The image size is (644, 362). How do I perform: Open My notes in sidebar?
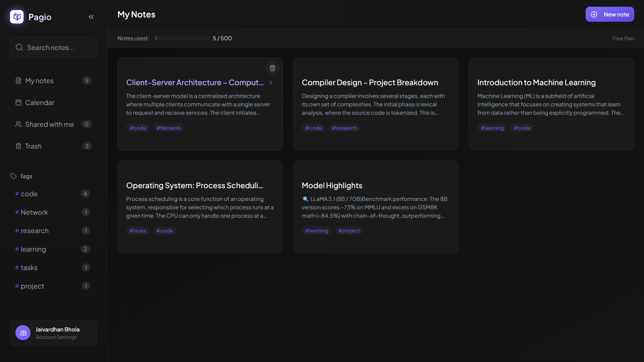tap(53, 81)
